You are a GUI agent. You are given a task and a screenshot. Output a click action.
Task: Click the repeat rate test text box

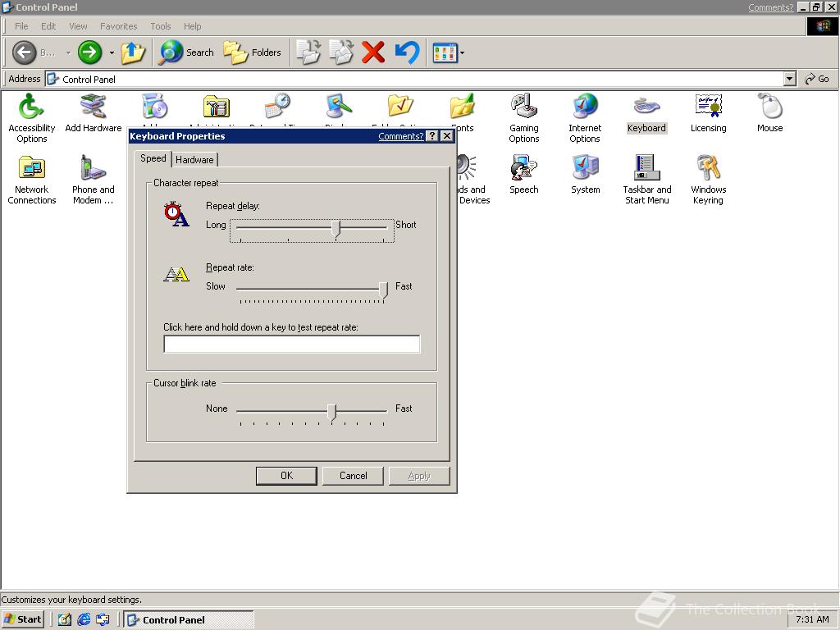coord(292,344)
